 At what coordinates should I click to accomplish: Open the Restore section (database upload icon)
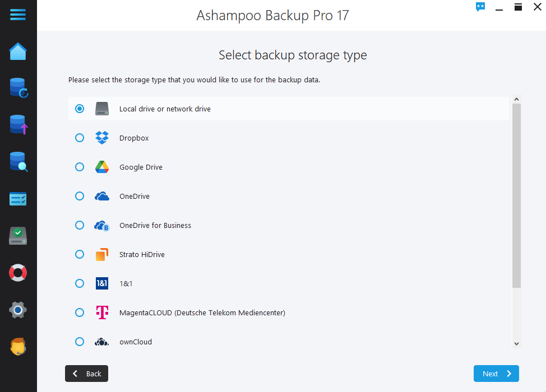(x=17, y=124)
